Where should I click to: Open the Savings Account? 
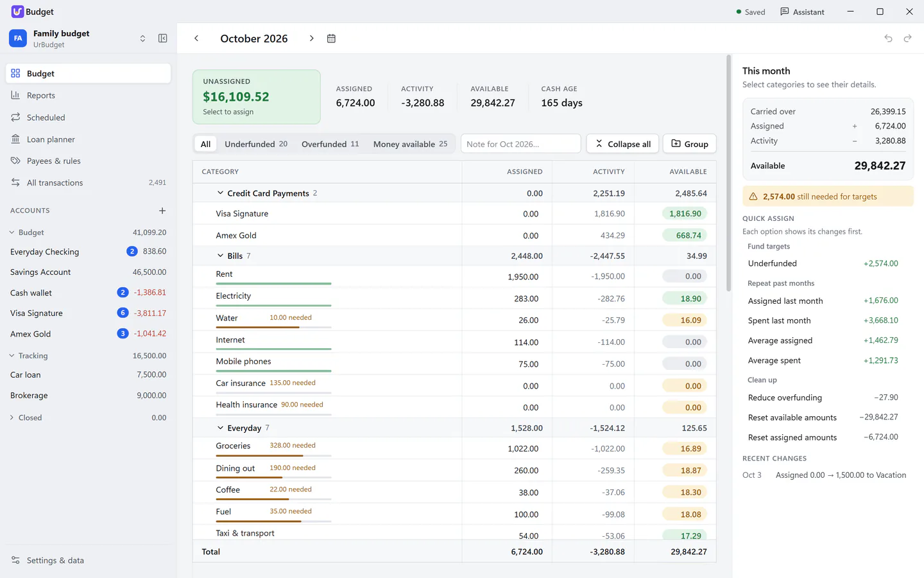click(x=89, y=272)
